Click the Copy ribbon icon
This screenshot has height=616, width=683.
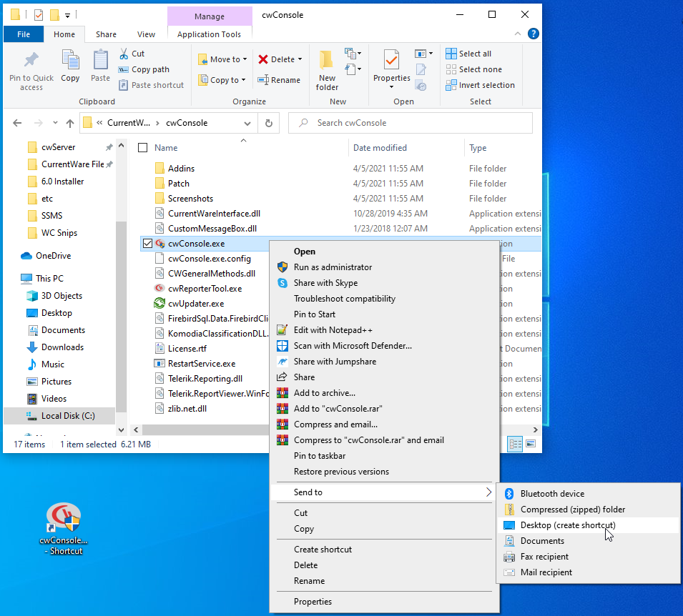[x=70, y=66]
